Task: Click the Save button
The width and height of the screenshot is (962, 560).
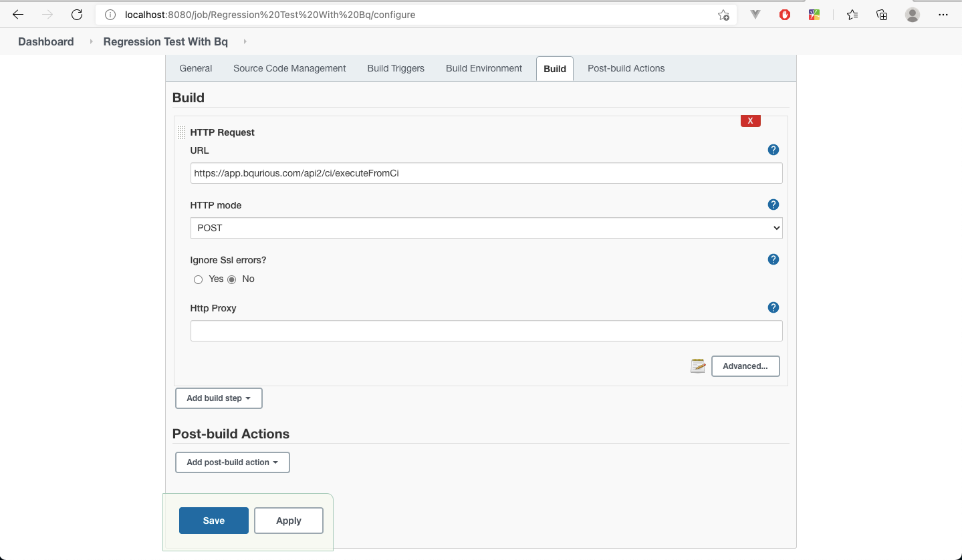Action: (214, 521)
